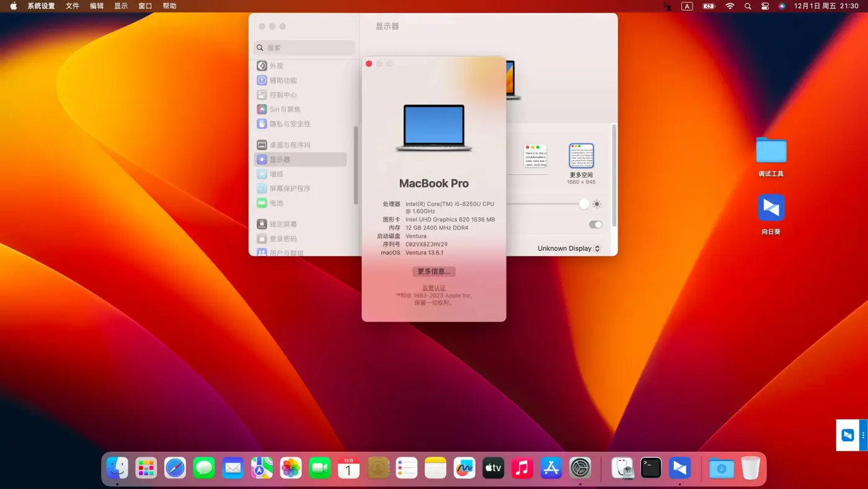
Task: Open the 调试工具 folder on the desktop
Action: (771, 150)
